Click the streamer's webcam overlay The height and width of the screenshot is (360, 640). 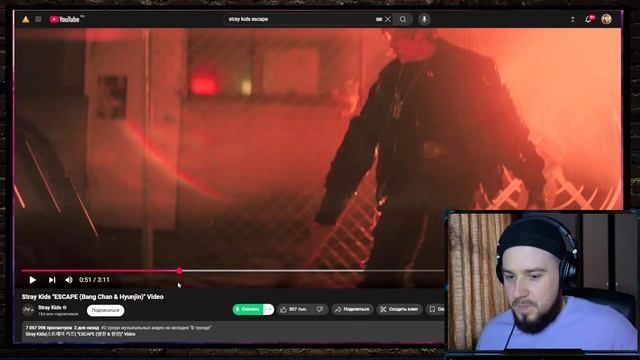542,281
